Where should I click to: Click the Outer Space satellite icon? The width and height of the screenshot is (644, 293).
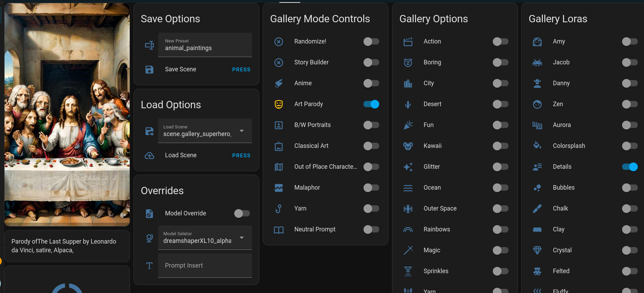[x=408, y=208]
